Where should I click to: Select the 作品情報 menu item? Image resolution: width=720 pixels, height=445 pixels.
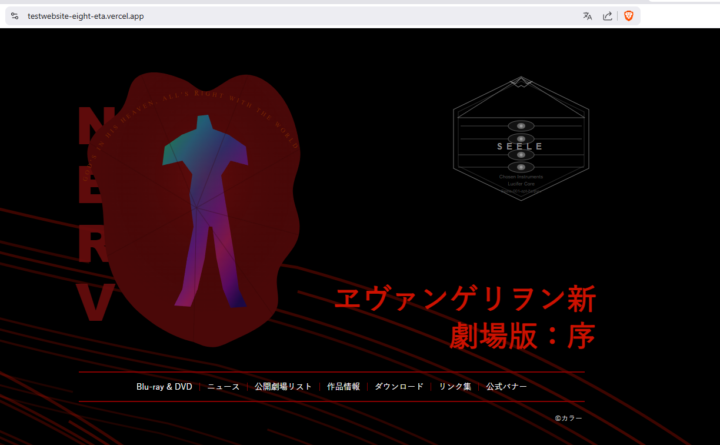click(343, 387)
